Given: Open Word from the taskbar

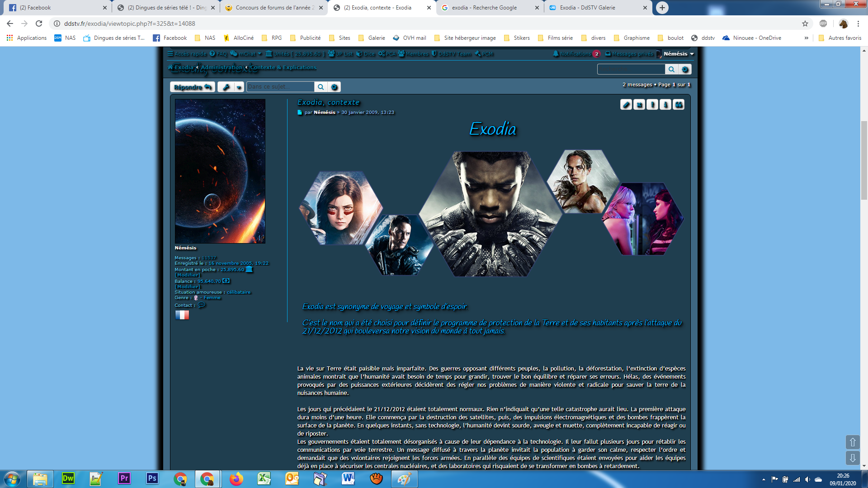Looking at the screenshot, I should (x=348, y=479).
